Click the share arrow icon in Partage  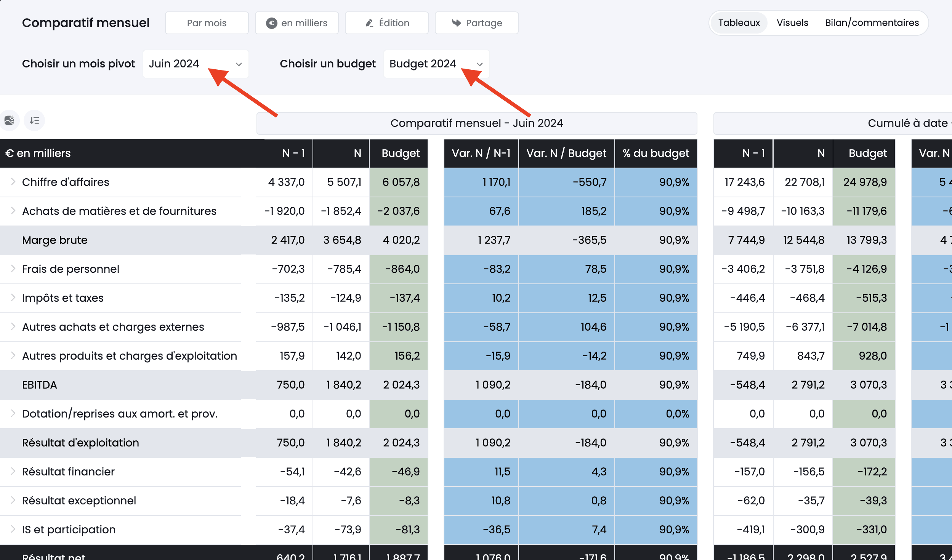(456, 23)
